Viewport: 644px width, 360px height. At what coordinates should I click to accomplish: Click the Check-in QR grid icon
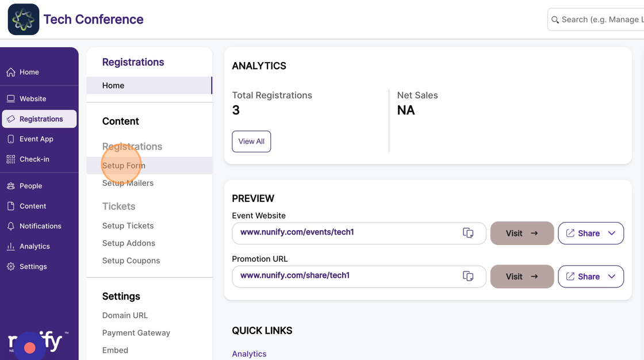point(11,159)
